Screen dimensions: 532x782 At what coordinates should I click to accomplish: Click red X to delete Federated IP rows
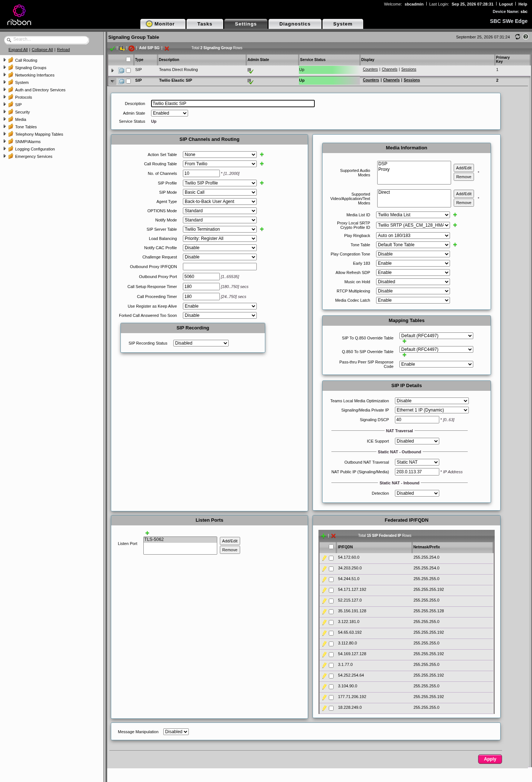(x=334, y=536)
